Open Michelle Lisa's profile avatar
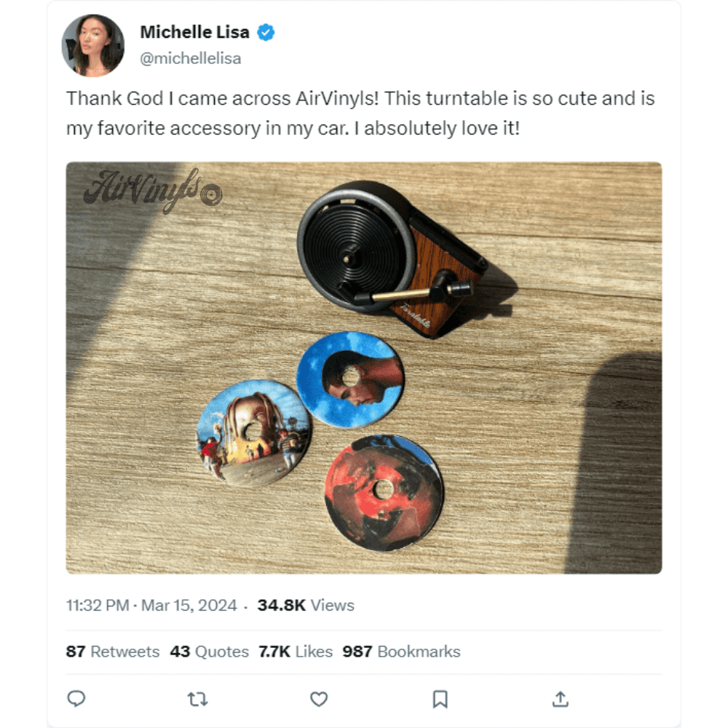The width and height of the screenshot is (728, 728). click(x=93, y=45)
